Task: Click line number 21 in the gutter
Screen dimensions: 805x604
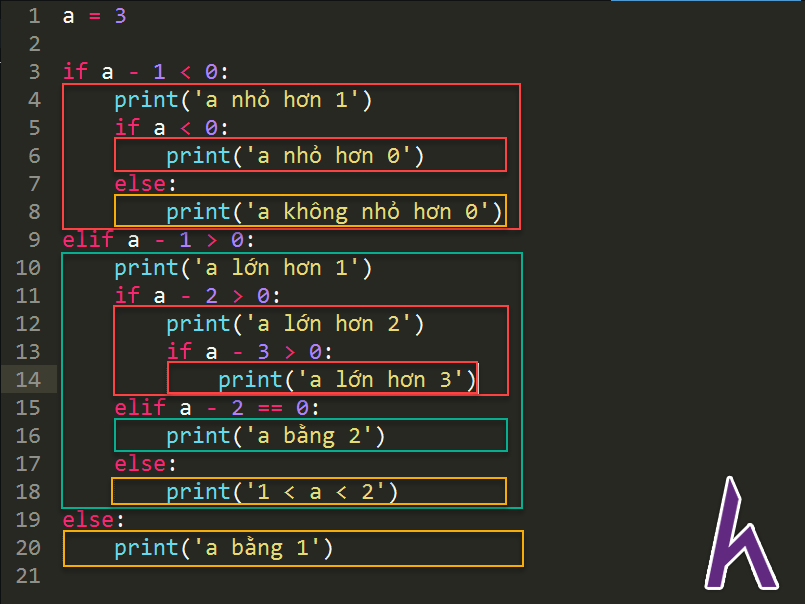Action: [x=28, y=576]
